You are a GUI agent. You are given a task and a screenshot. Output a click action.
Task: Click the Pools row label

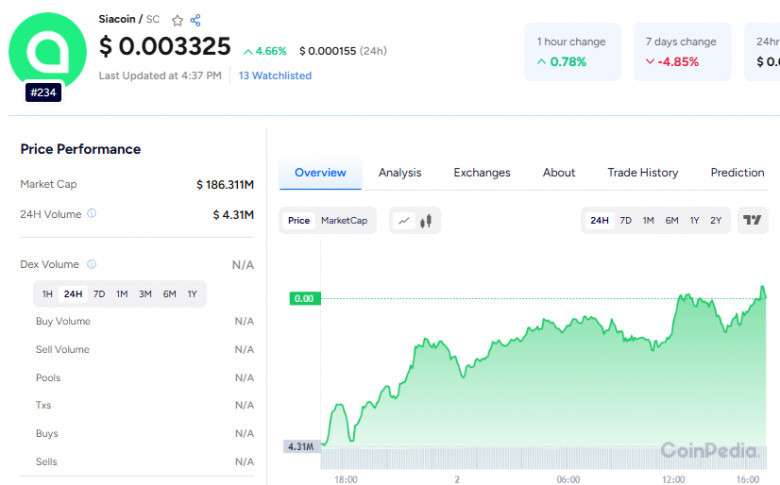48,378
